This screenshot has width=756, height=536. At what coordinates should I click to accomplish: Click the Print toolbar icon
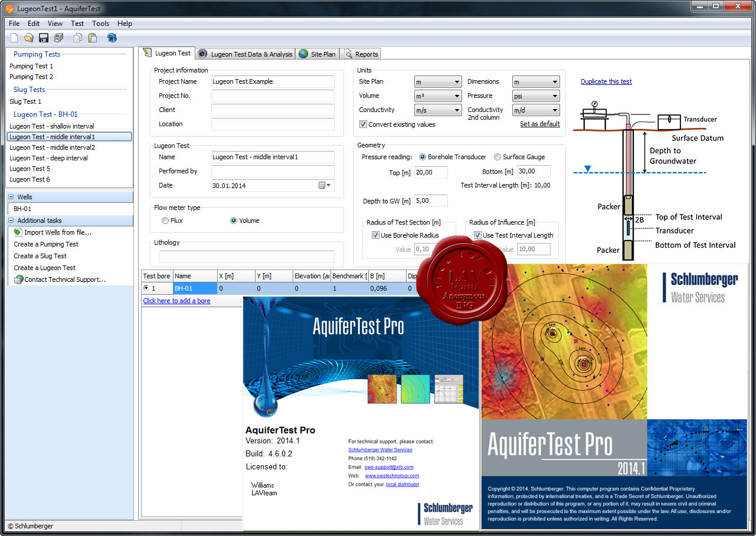click(x=58, y=38)
